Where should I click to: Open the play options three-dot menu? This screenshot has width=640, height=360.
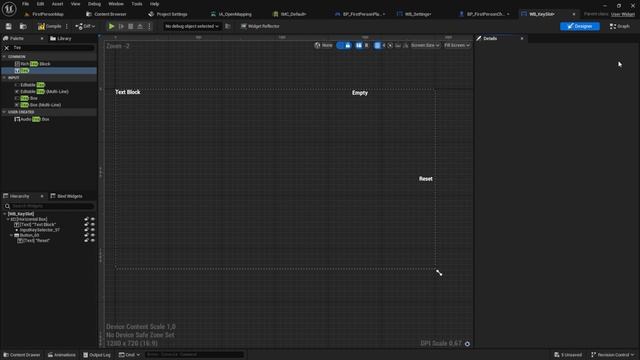149,26
